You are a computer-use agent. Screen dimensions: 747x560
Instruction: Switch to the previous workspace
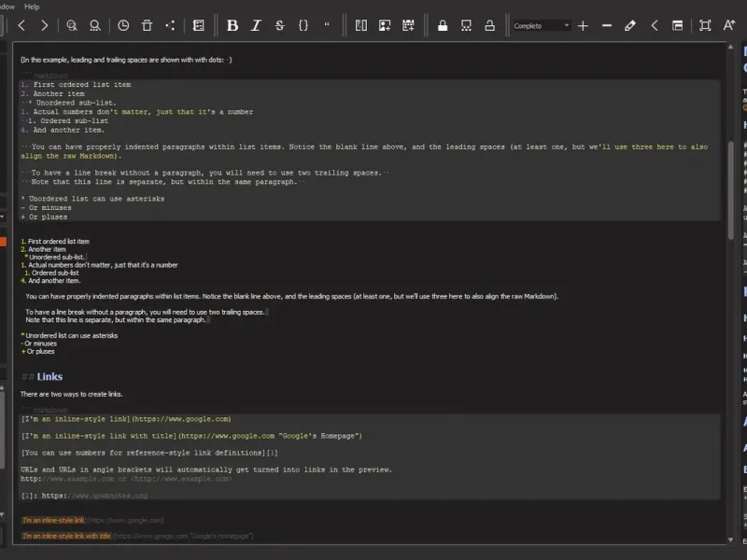coord(655,26)
